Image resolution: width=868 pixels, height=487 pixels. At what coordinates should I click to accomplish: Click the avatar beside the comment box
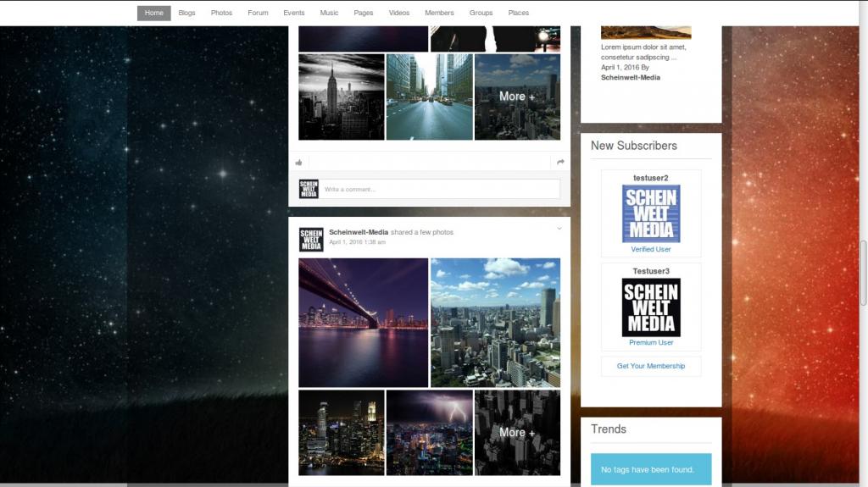pos(309,189)
